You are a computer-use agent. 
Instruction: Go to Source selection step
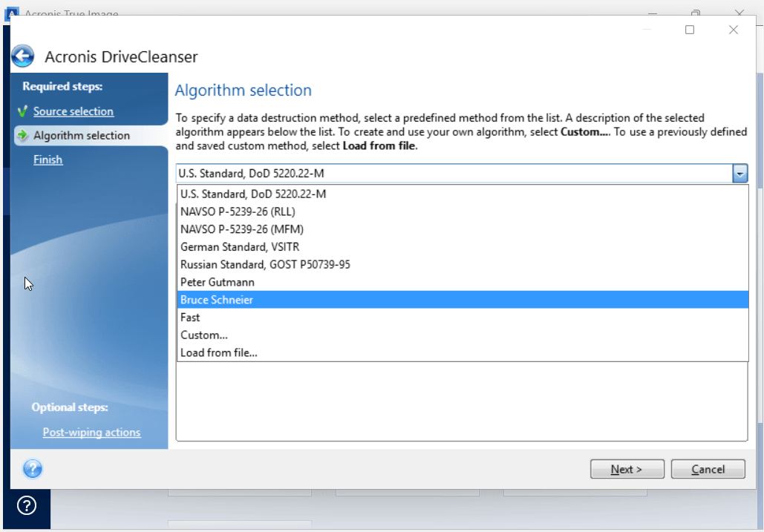(73, 111)
